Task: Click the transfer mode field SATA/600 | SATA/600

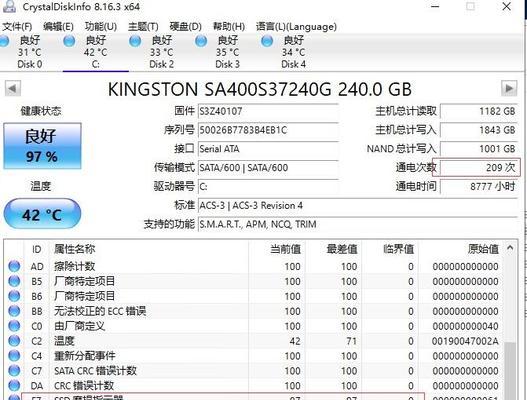Action: [268, 168]
